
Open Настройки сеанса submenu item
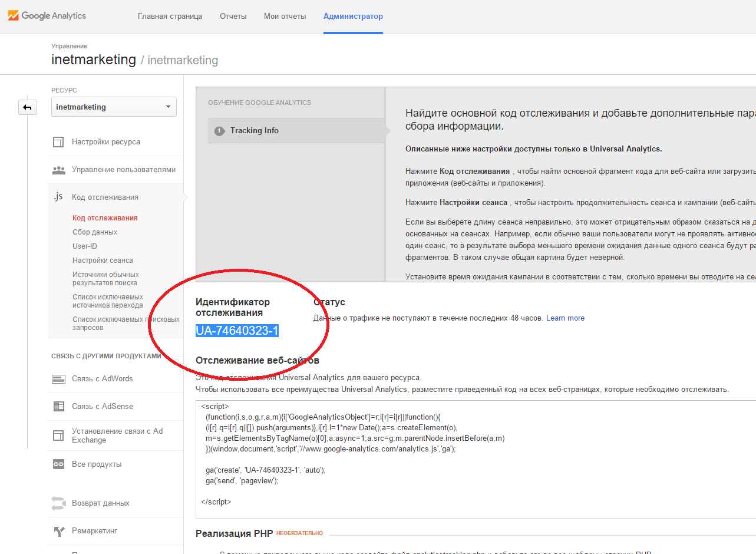[103, 260]
